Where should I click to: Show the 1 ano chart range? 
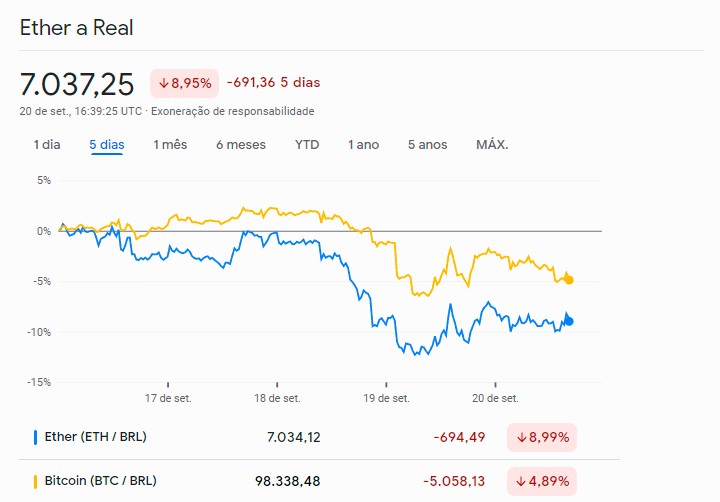363,145
